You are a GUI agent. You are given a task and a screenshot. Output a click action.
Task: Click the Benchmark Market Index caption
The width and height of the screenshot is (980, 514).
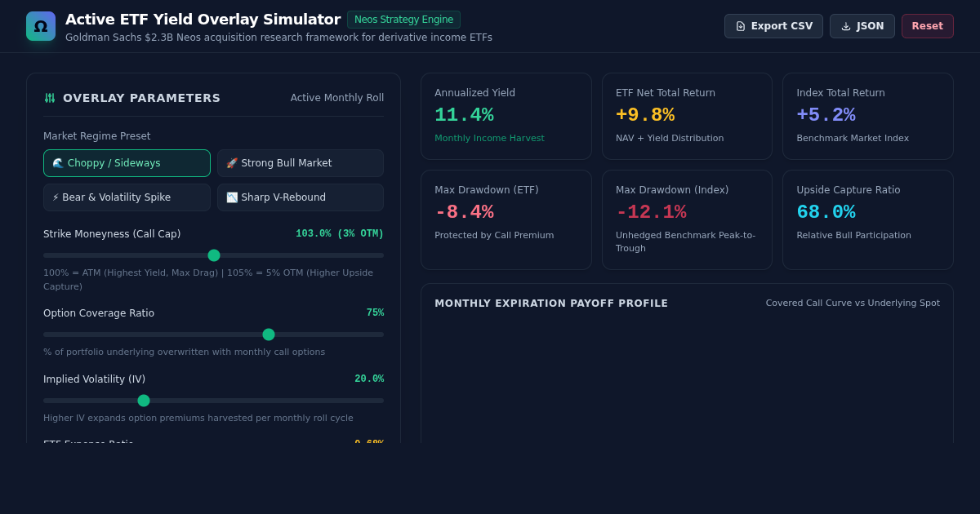tap(853, 139)
